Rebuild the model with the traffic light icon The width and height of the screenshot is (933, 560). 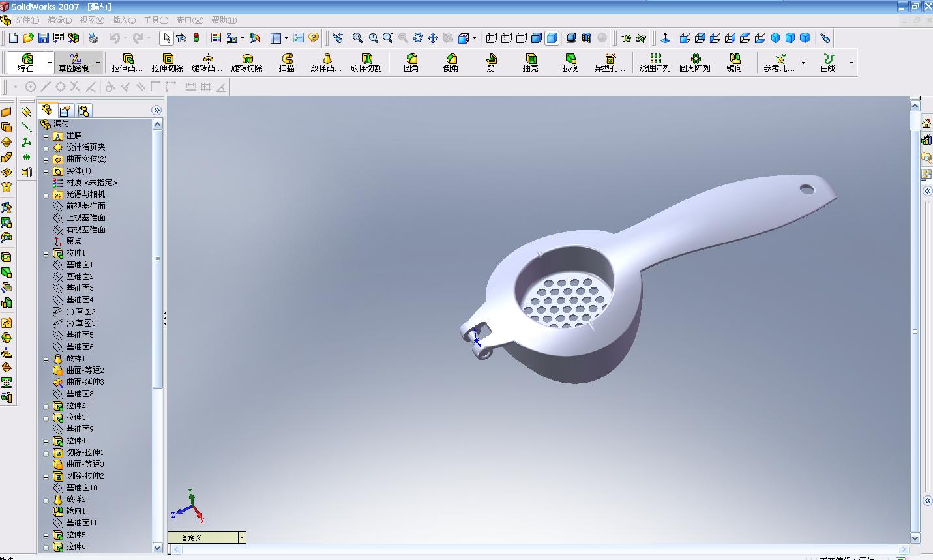point(196,38)
